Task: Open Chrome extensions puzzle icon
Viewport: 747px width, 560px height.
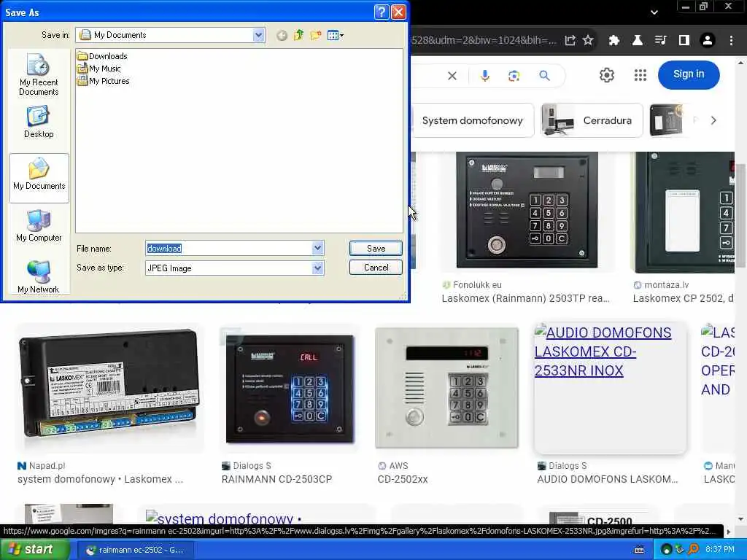Action: [614, 41]
